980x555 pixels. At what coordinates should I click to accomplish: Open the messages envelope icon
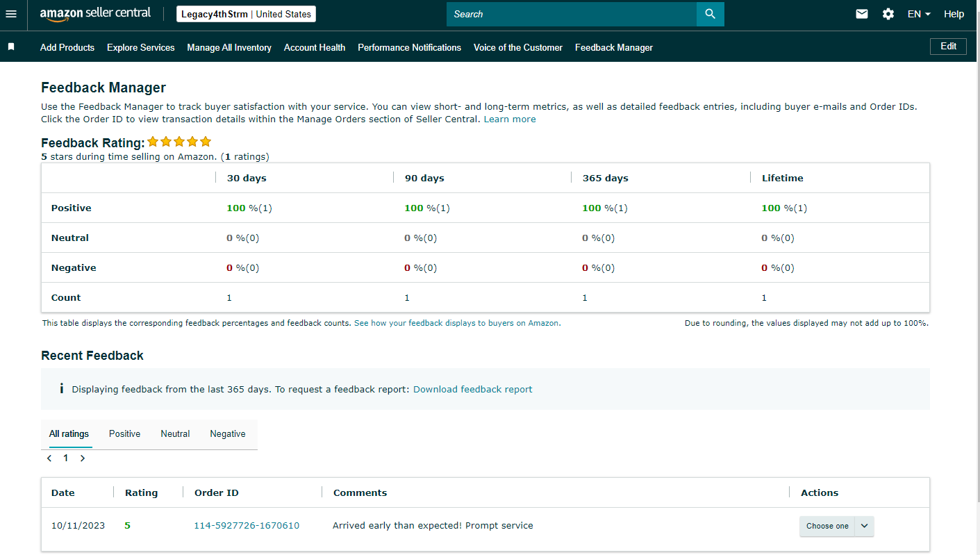tap(862, 14)
